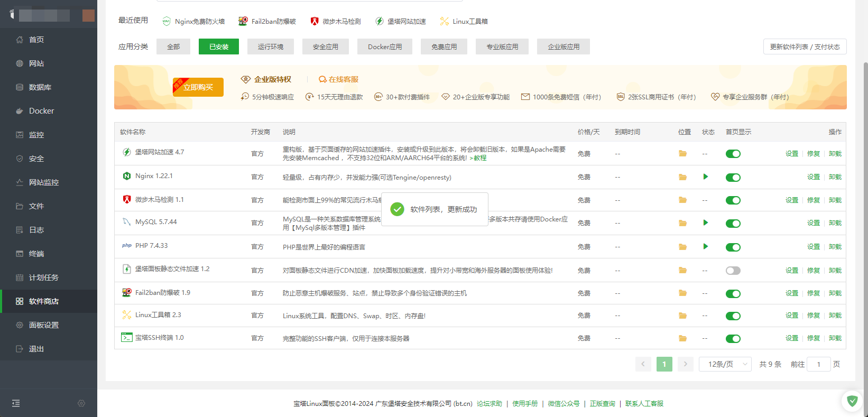Click 卸载 for Nginx 1.22.1
The height and width of the screenshot is (417, 868).
click(835, 177)
